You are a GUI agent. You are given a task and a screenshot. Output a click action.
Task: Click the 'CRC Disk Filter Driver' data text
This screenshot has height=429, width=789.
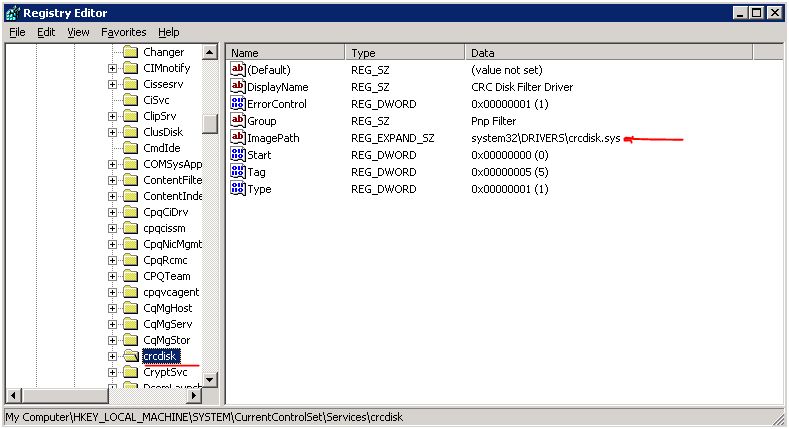pos(522,87)
